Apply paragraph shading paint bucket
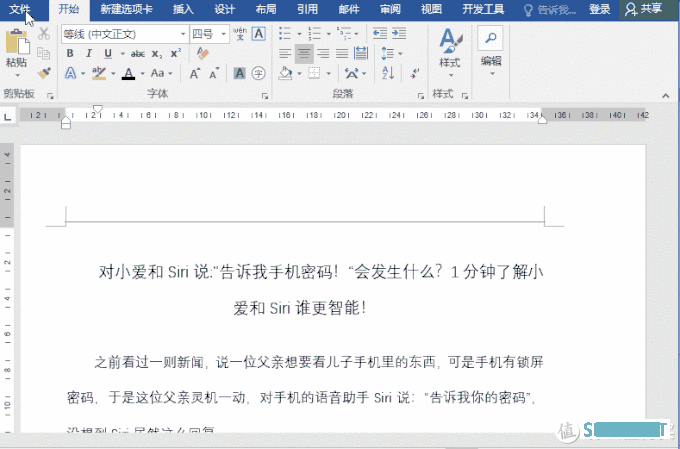The width and height of the screenshot is (680, 449). [285, 73]
